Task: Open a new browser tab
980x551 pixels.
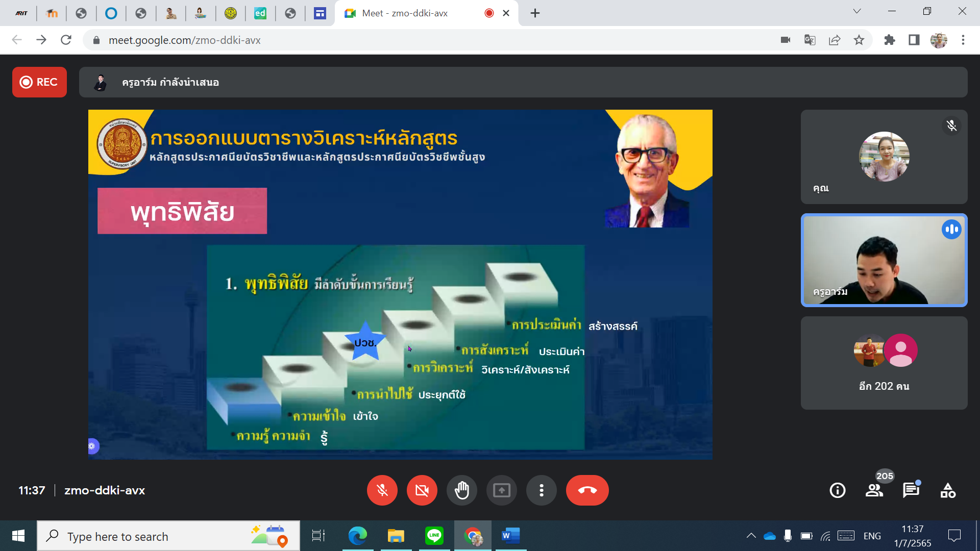Action: 535,13
